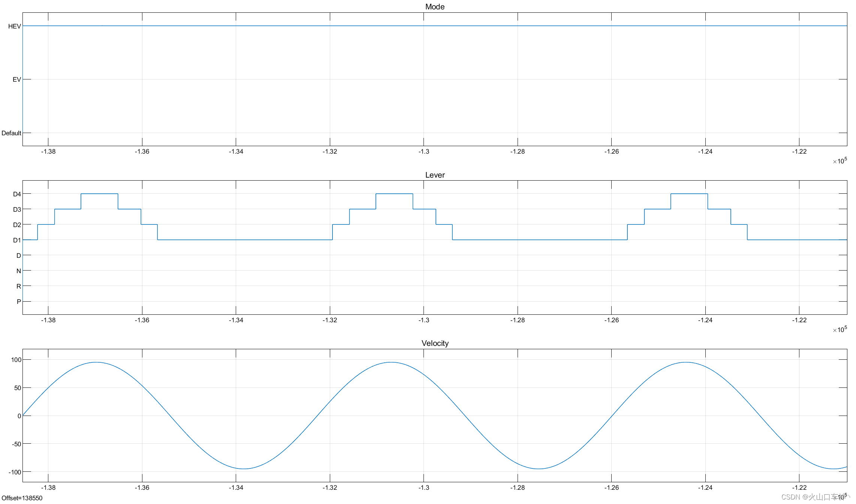The width and height of the screenshot is (856, 504).
Task: Select the P gear label on Lever axis
Action: click(19, 302)
